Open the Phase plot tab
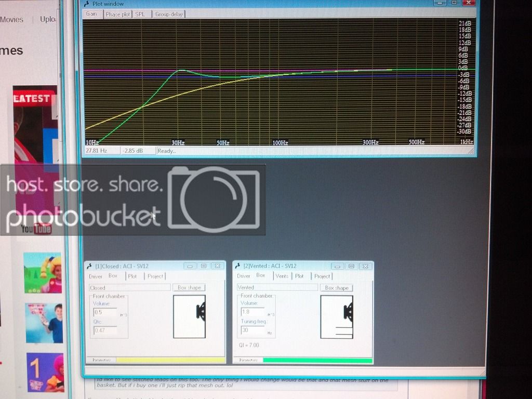This screenshot has width=532, height=399. (x=118, y=14)
